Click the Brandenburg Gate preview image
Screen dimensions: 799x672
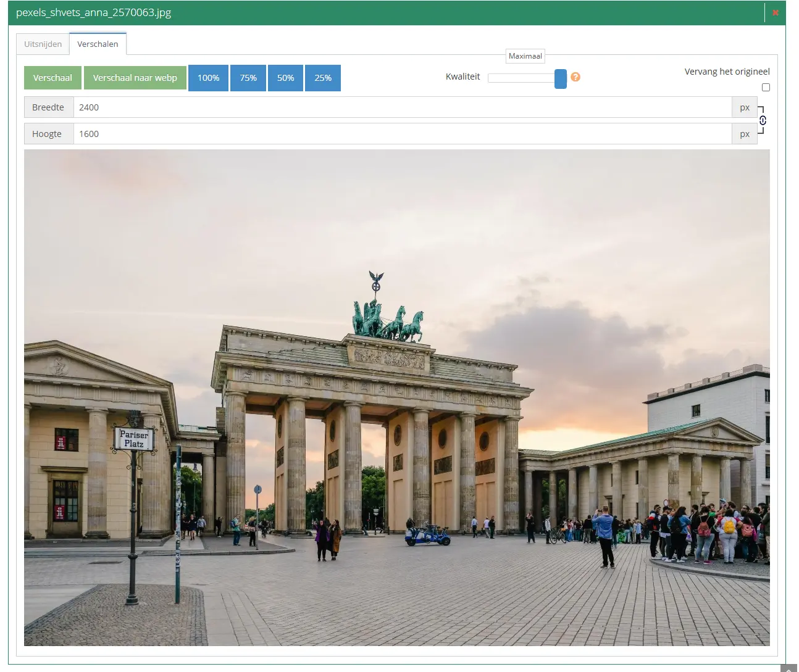pyautogui.click(x=397, y=397)
